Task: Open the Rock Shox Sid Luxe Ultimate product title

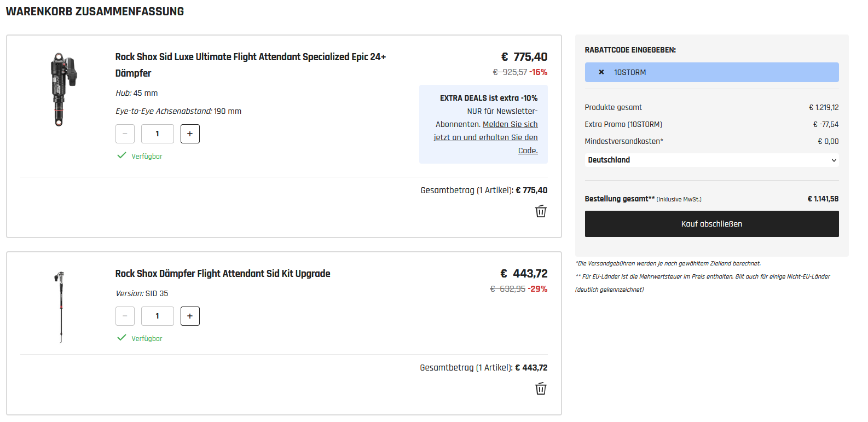Action: coord(250,57)
